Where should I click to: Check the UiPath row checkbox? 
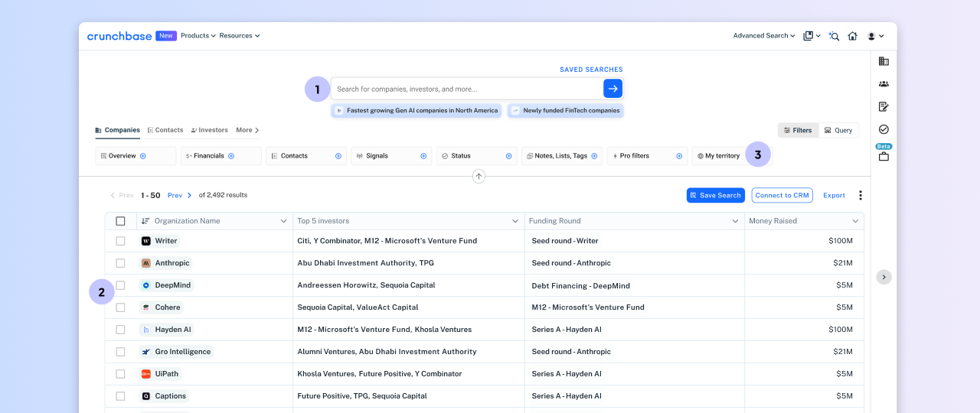pos(120,374)
